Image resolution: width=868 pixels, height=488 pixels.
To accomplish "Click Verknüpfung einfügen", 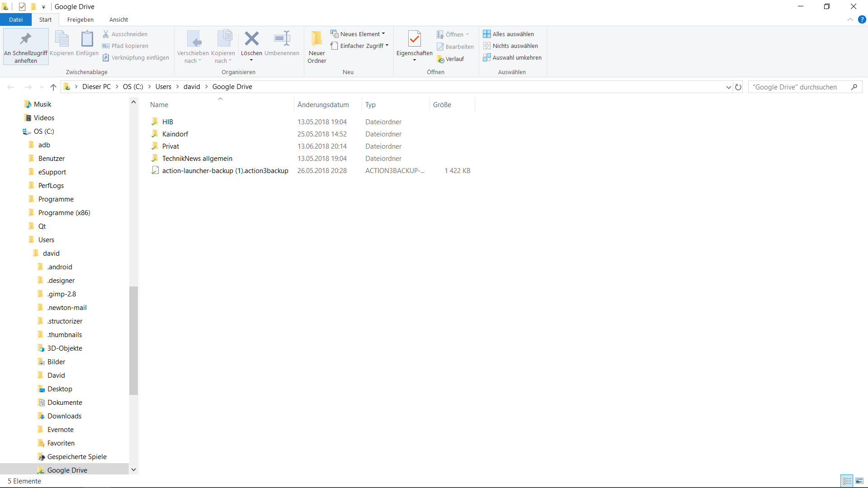I will coord(136,57).
